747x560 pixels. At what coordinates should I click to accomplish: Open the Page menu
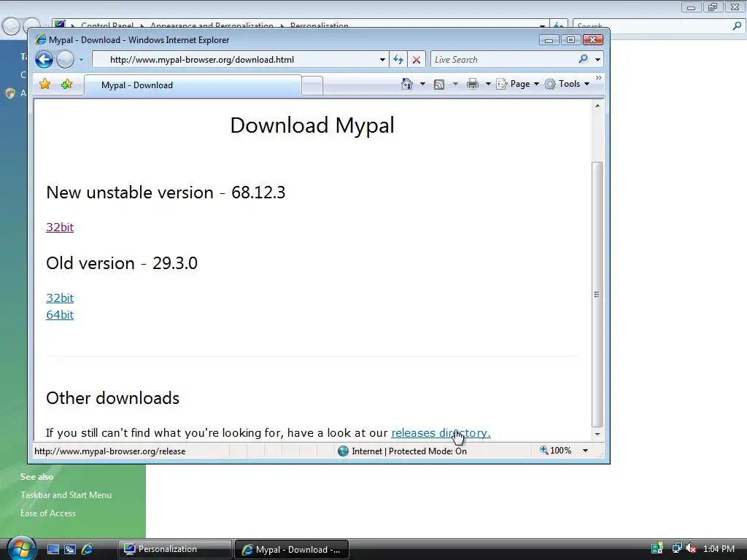coord(518,84)
